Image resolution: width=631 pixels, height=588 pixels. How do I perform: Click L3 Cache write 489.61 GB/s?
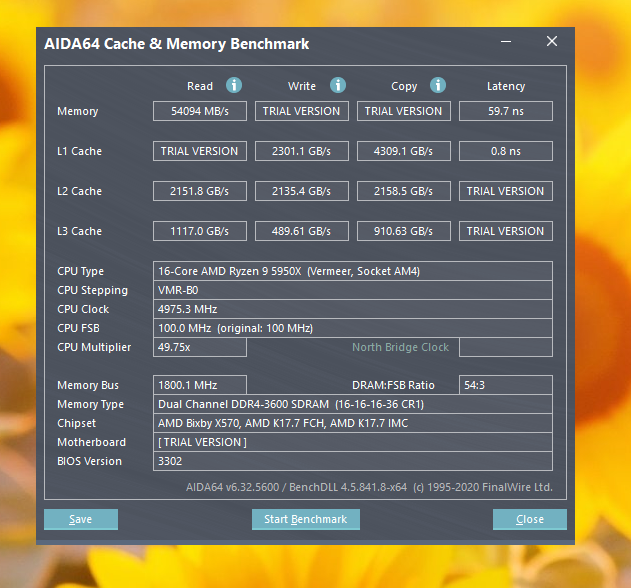point(302,231)
